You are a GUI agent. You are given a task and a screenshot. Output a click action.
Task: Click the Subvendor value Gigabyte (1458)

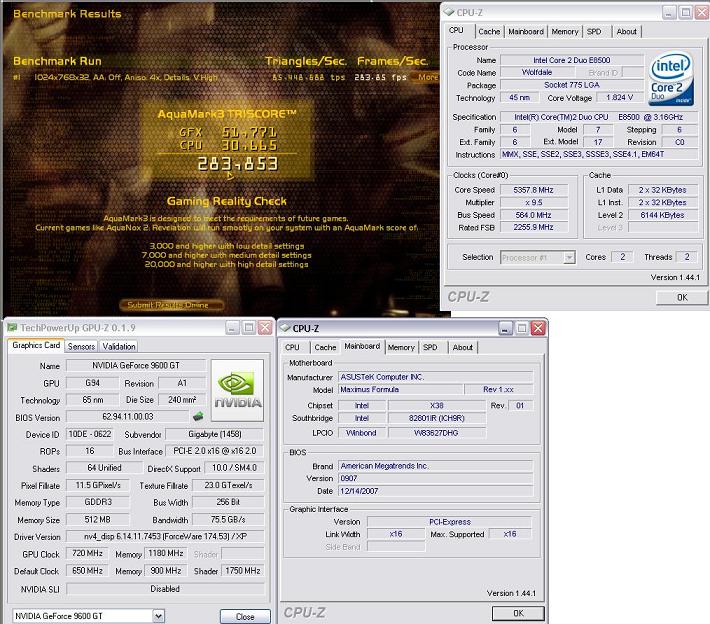pyautogui.click(x=215, y=434)
